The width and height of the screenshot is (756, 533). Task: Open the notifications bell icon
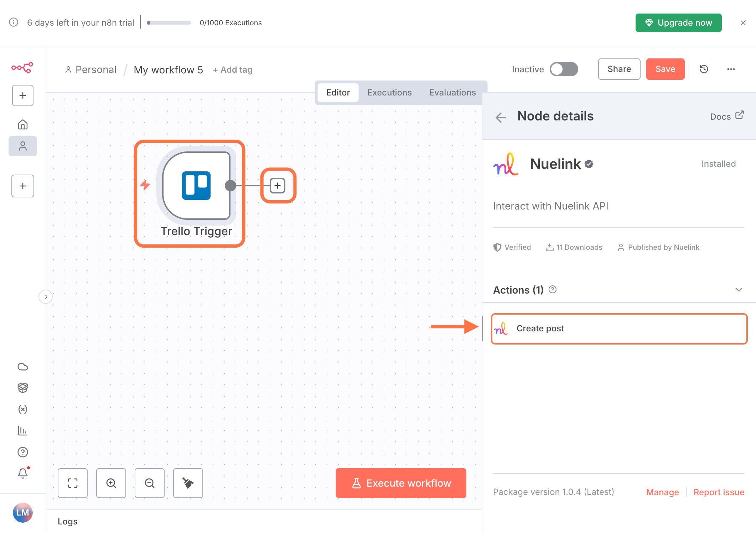23,473
